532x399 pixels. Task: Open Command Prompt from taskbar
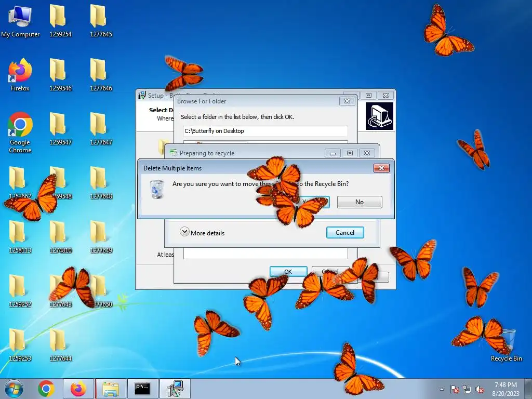point(142,389)
